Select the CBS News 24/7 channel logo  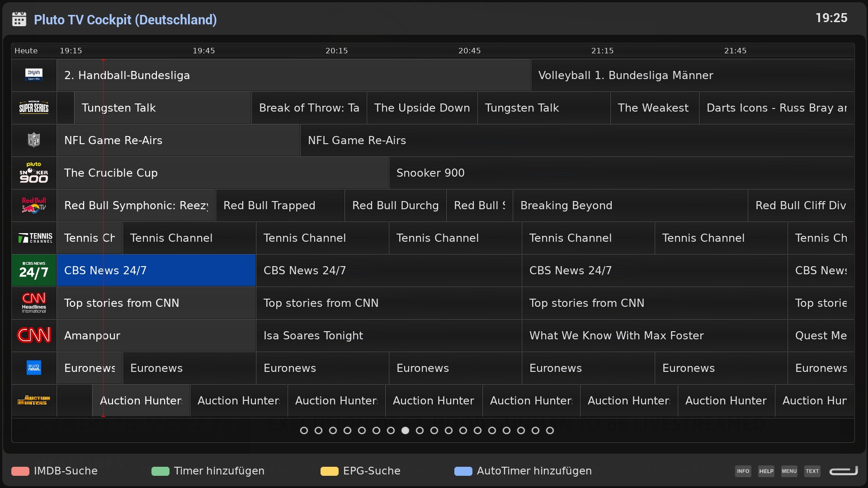(x=34, y=270)
